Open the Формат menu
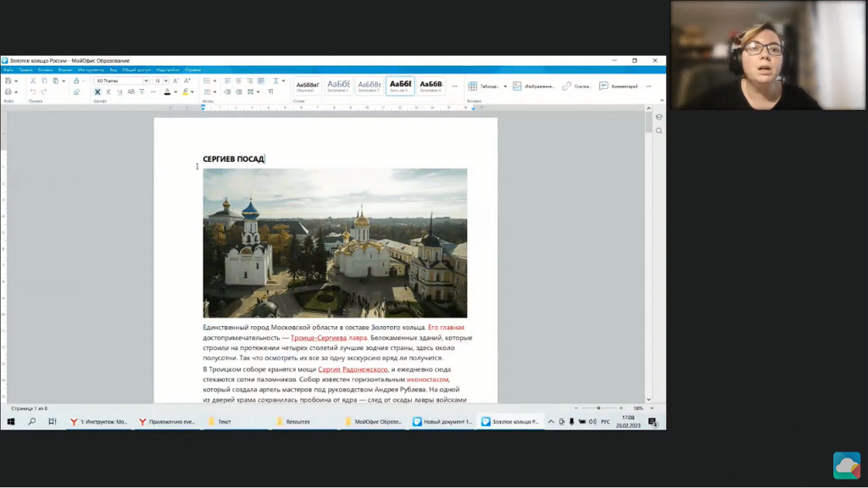The image size is (868, 488). [x=65, y=70]
